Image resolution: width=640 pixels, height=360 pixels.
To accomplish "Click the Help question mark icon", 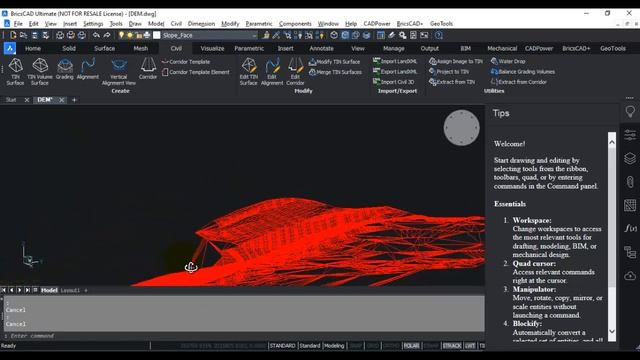I will pos(439,36).
